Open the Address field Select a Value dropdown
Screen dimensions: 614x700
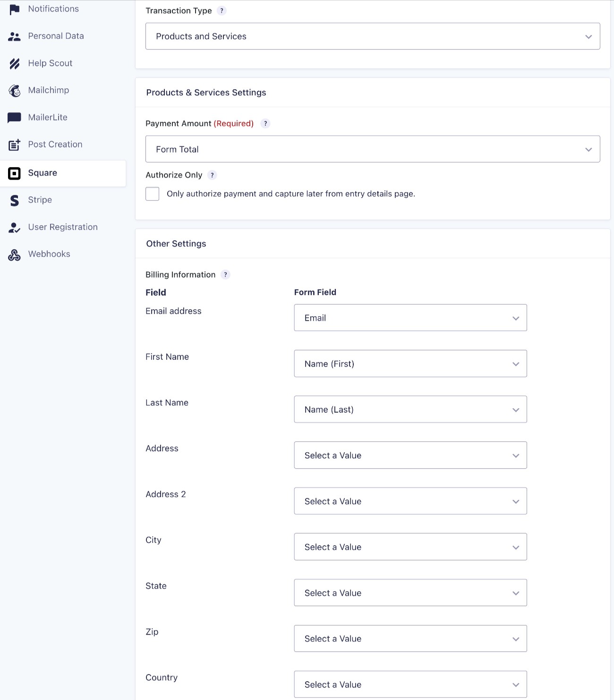pyautogui.click(x=410, y=455)
